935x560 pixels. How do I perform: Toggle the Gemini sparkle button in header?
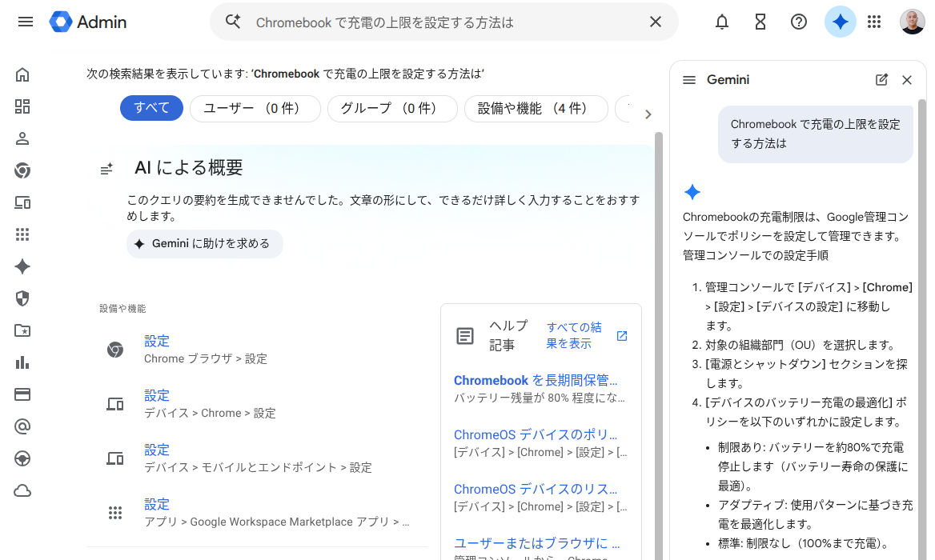click(840, 22)
